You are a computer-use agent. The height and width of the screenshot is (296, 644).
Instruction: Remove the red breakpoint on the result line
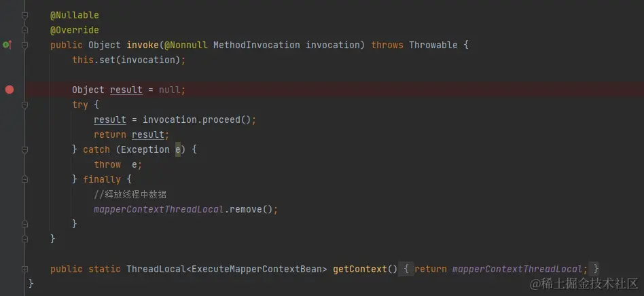[9, 90]
